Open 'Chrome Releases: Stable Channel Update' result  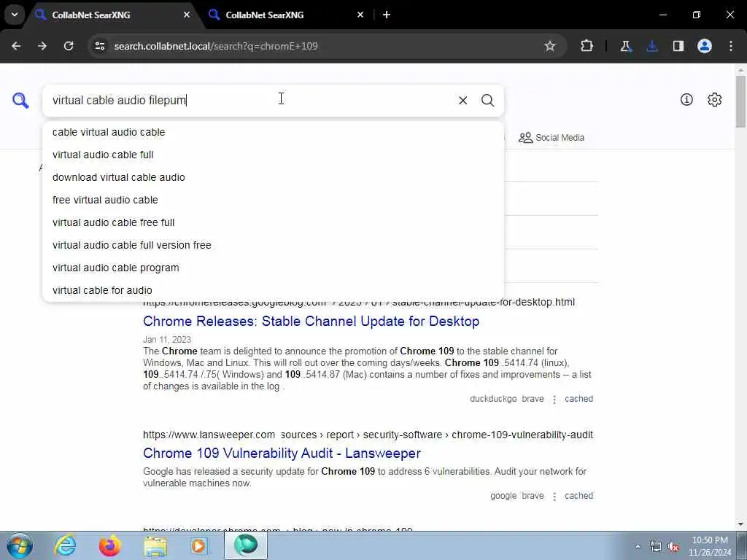[x=311, y=322]
